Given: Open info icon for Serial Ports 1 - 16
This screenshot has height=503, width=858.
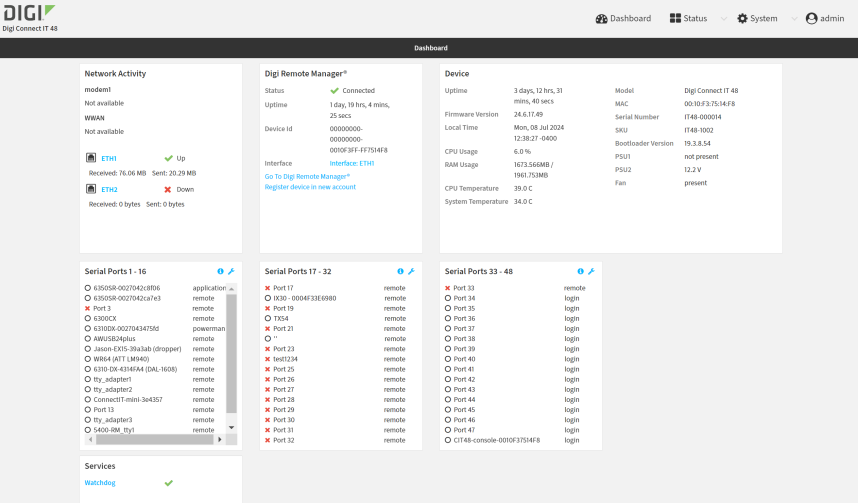Looking at the screenshot, I should point(221,271).
